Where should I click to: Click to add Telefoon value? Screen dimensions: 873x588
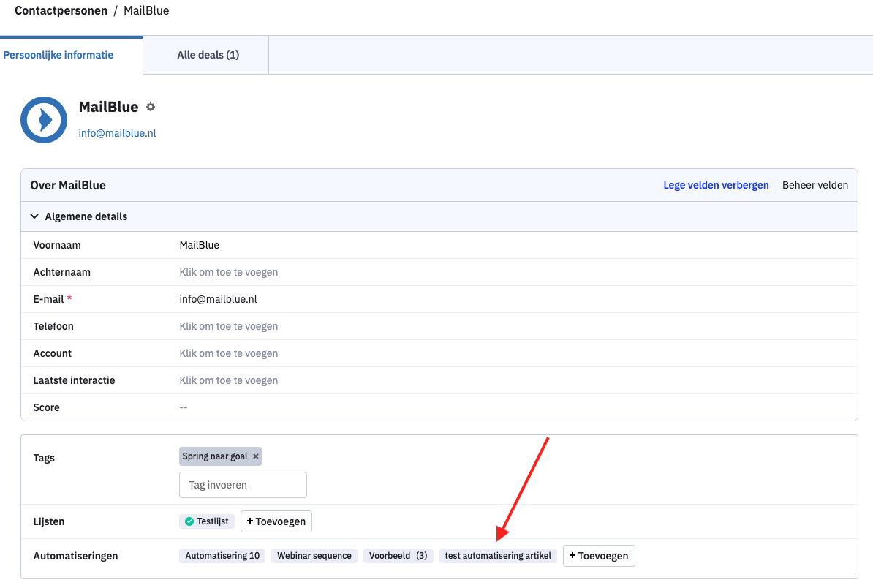[229, 326]
